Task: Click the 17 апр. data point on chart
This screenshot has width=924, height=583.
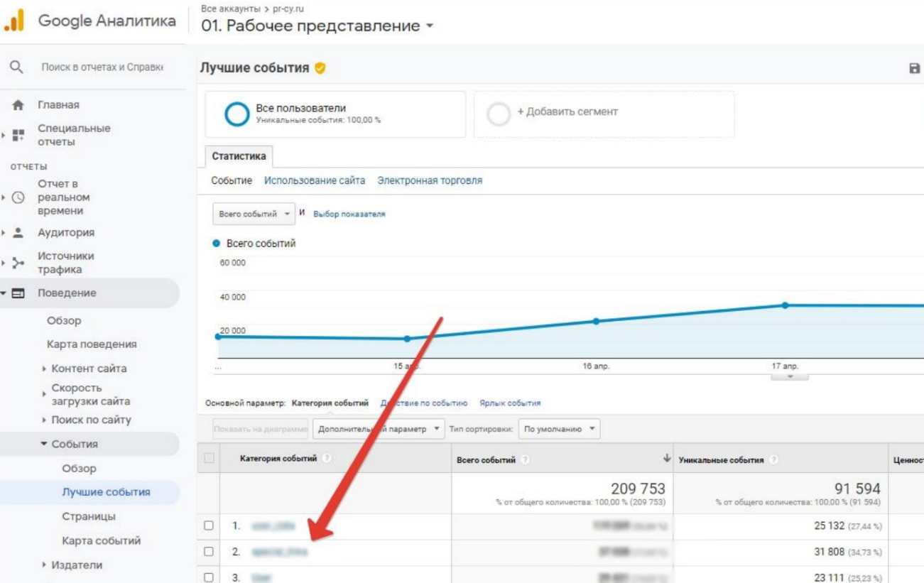Action: [785, 305]
